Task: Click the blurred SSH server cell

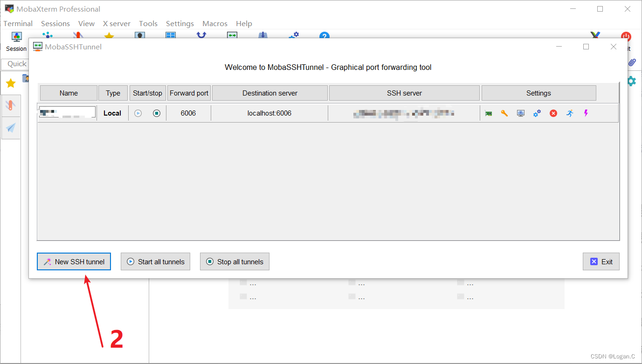Action: [x=404, y=113]
